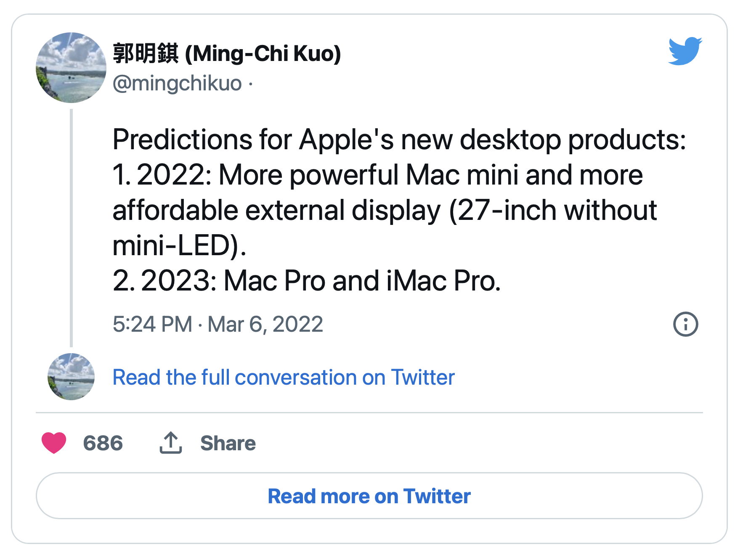Click the share upload arrow icon
Viewport: 743px width, 560px height.
coord(170,443)
